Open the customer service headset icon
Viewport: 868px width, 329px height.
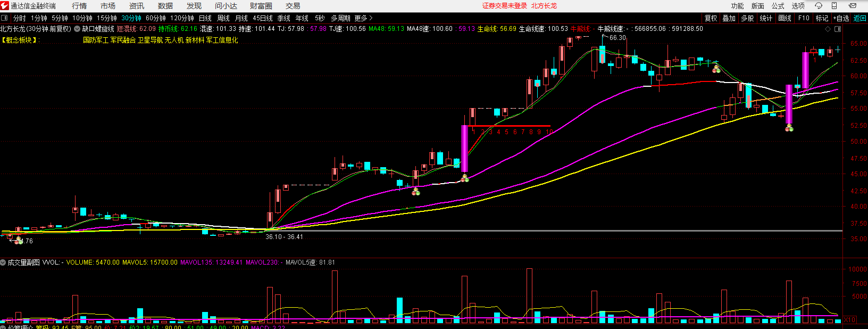[819, 6]
